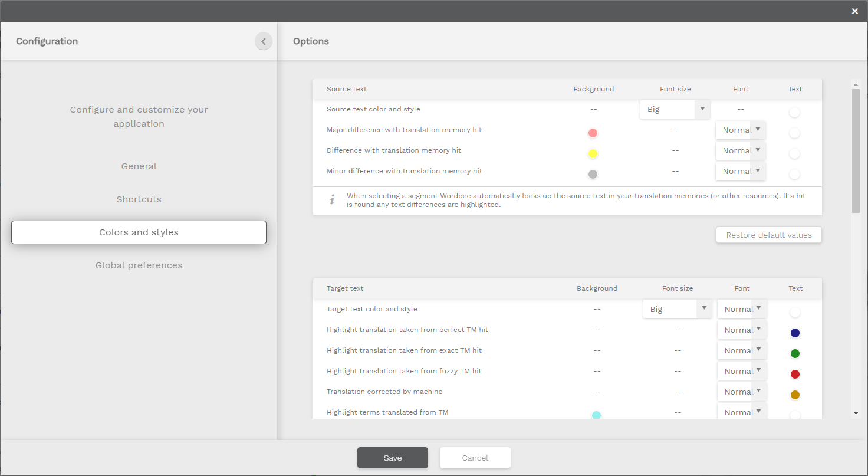Switch to Global preferences
Viewport: 868px width, 476px height.
tap(139, 265)
